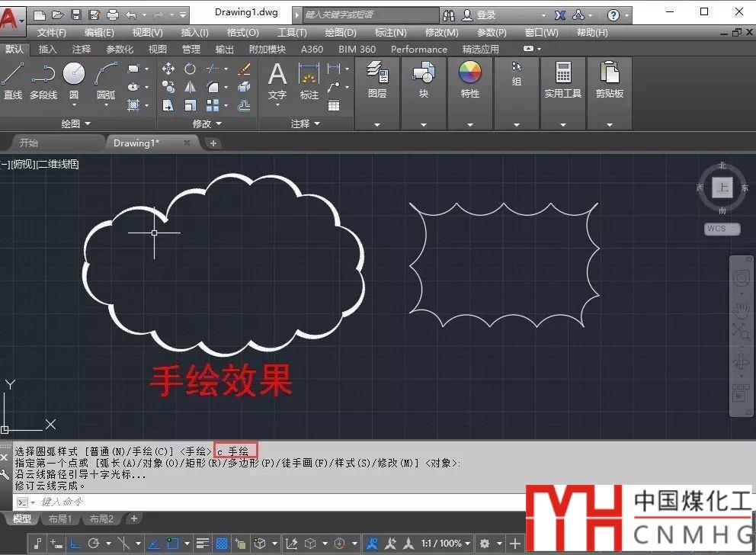Image resolution: width=756 pixels, height=555 pixels.
Task: Click the 实用工具 calculator icon
Action: coord(563,80)
